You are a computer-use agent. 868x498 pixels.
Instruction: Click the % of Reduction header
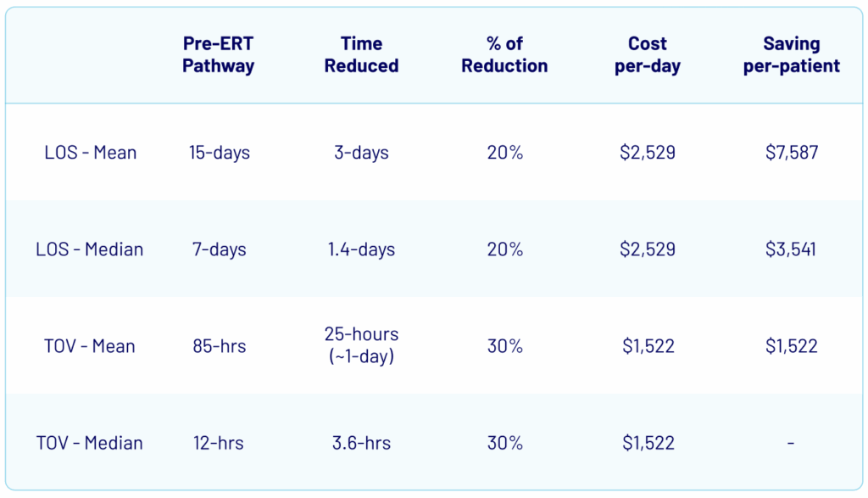[504, 54]
